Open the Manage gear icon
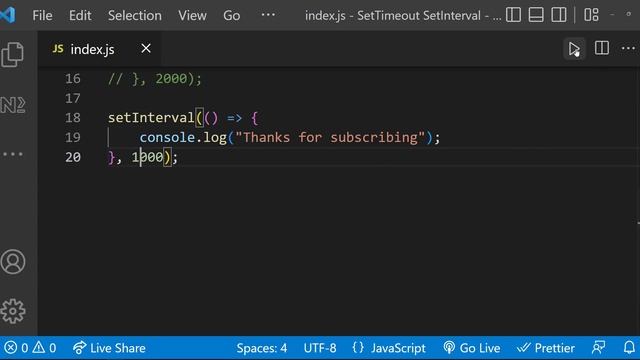The width and height of the screenshot is (640, 360). tap(13, 311)
